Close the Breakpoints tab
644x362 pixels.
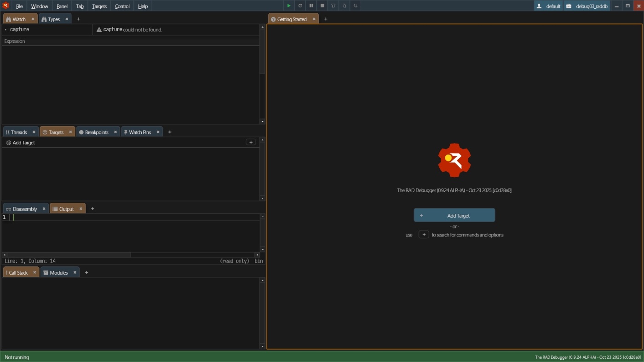click(x=115, y=132)
